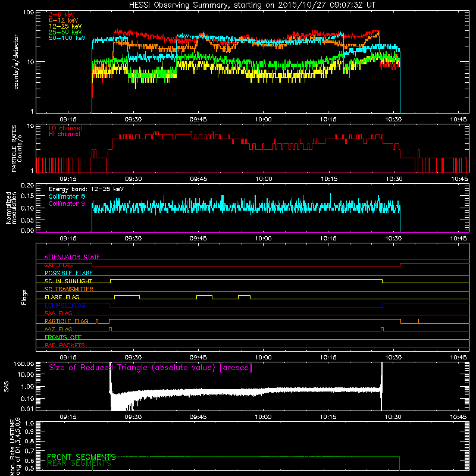Click the counts/s/detector axis label

(x=16, y=62)
